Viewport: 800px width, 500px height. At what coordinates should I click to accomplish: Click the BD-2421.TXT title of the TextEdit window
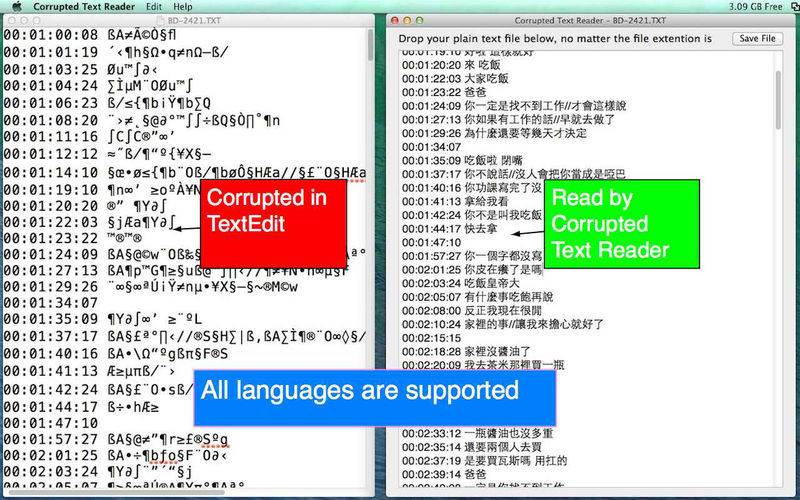[x=190, y=20]
